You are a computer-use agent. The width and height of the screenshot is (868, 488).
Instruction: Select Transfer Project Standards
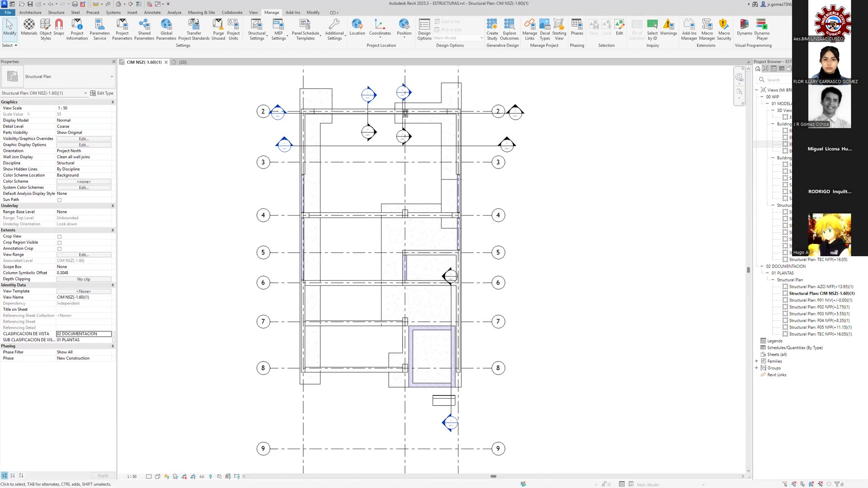pyautogui.click(x=193, y=28)
